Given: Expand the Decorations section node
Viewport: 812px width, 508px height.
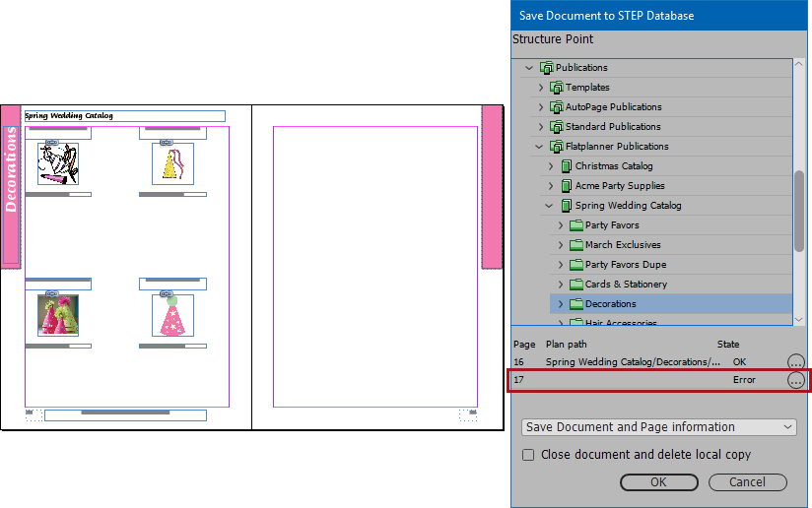Looking at the screenshot, I should (561, 304).
